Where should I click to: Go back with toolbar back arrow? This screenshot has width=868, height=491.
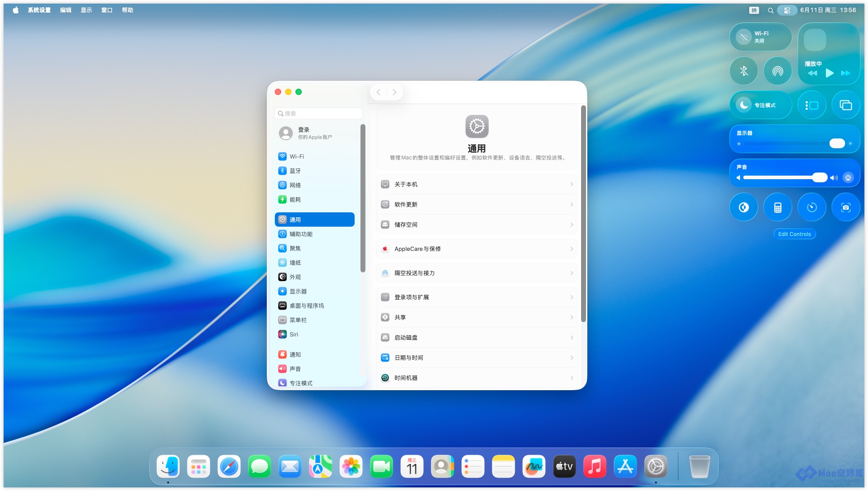(x=379, y=92)
